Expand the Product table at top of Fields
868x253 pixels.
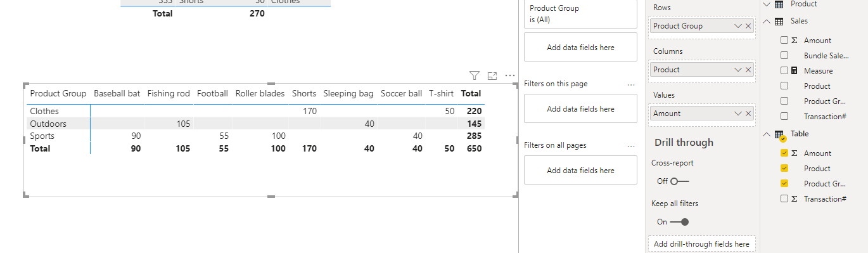pyautogui.click(x=767, y=4)
